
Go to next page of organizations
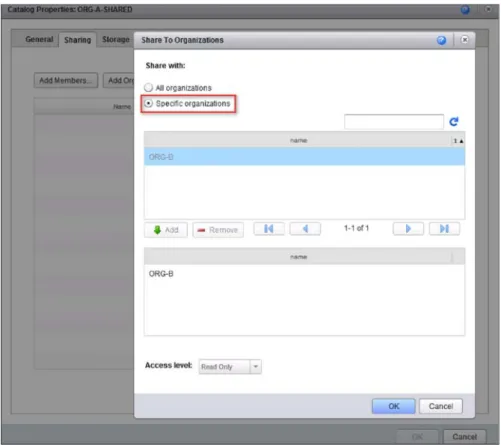coord(408,229)
